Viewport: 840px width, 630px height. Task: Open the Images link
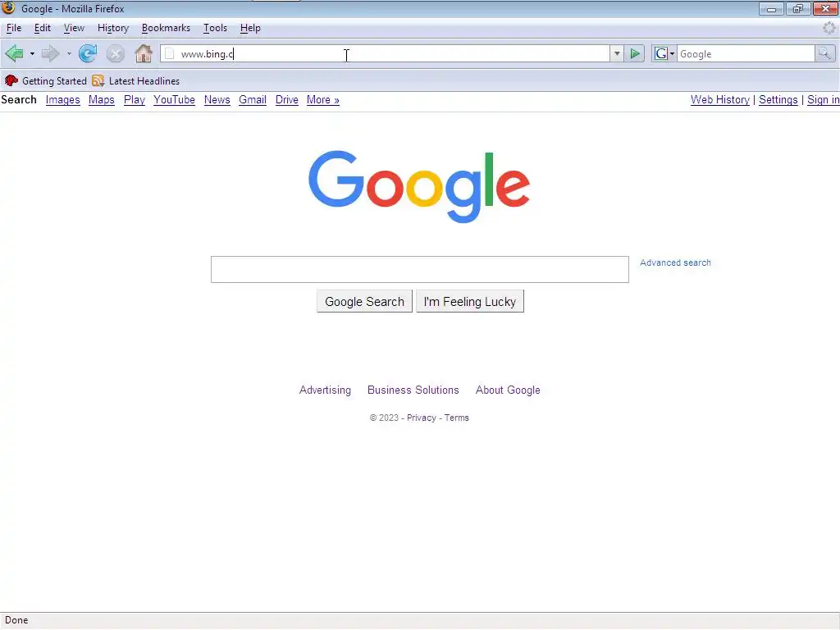click(62, 100)
